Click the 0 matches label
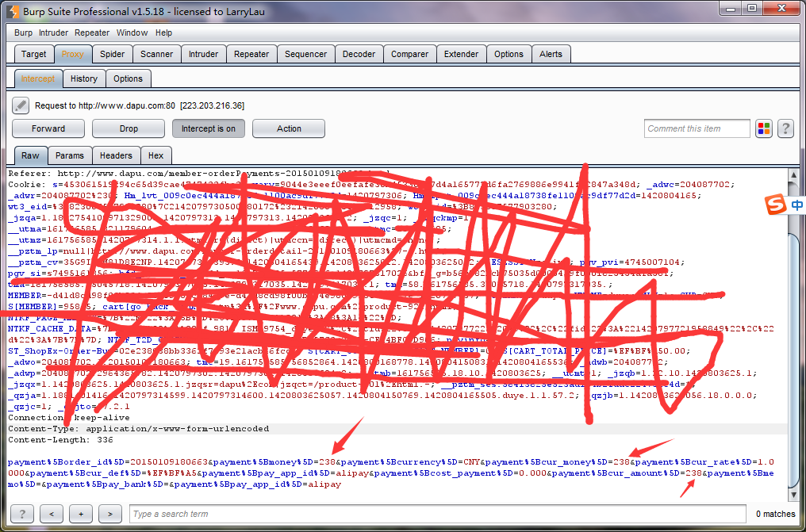Screen dimensions: 806x532 click(775, 514)
